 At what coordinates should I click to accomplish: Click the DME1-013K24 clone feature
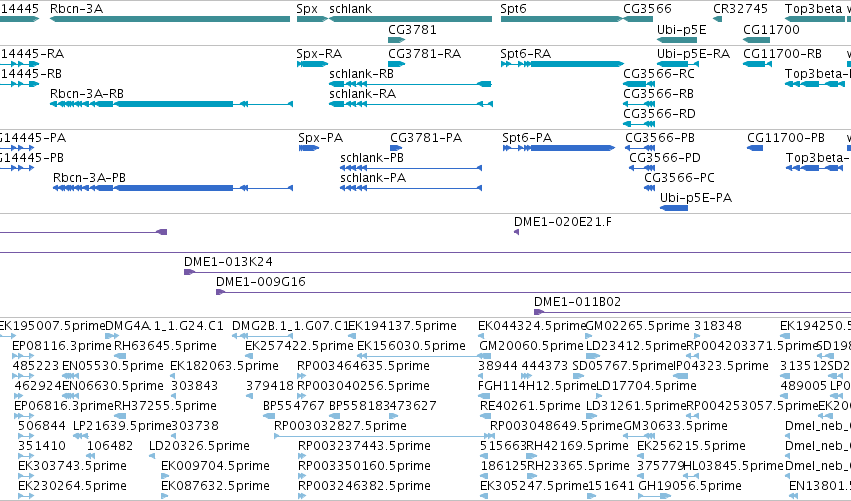click(517, 272)
